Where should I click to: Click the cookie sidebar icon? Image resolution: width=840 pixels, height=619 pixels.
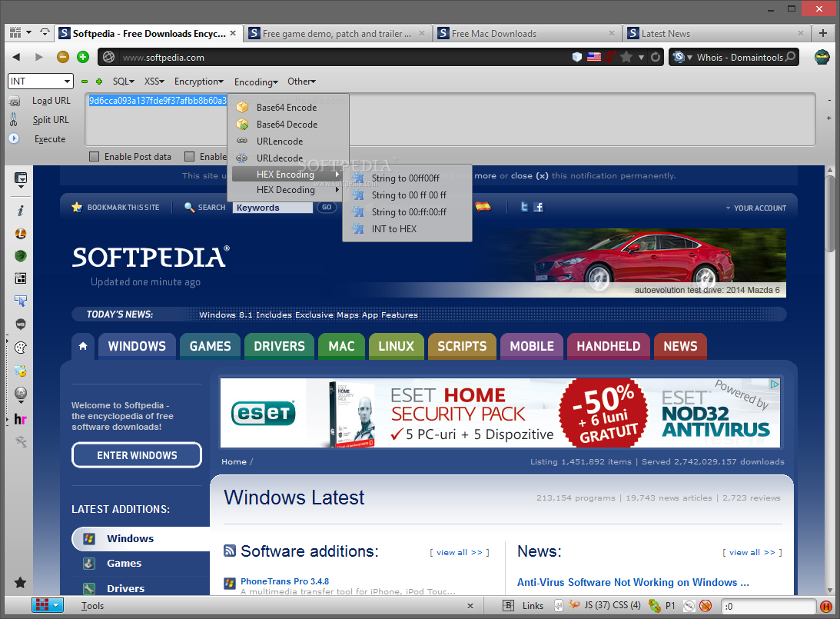tap(20, 348)
